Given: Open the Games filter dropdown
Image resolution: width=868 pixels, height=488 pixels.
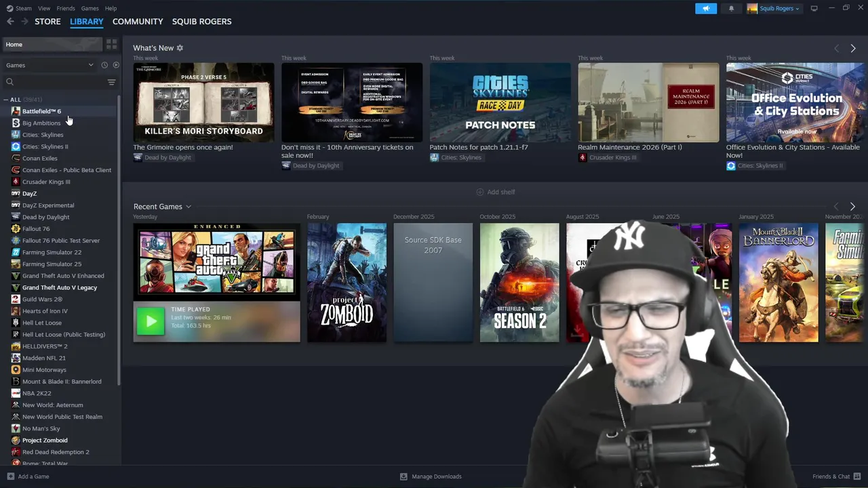Looking at the screenshot, I should 49,65.
